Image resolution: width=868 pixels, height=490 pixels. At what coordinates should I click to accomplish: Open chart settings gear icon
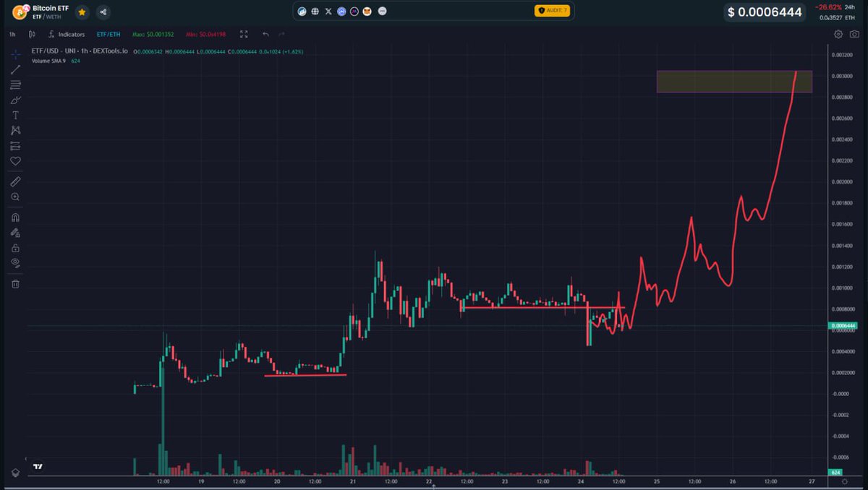(838, 34)
